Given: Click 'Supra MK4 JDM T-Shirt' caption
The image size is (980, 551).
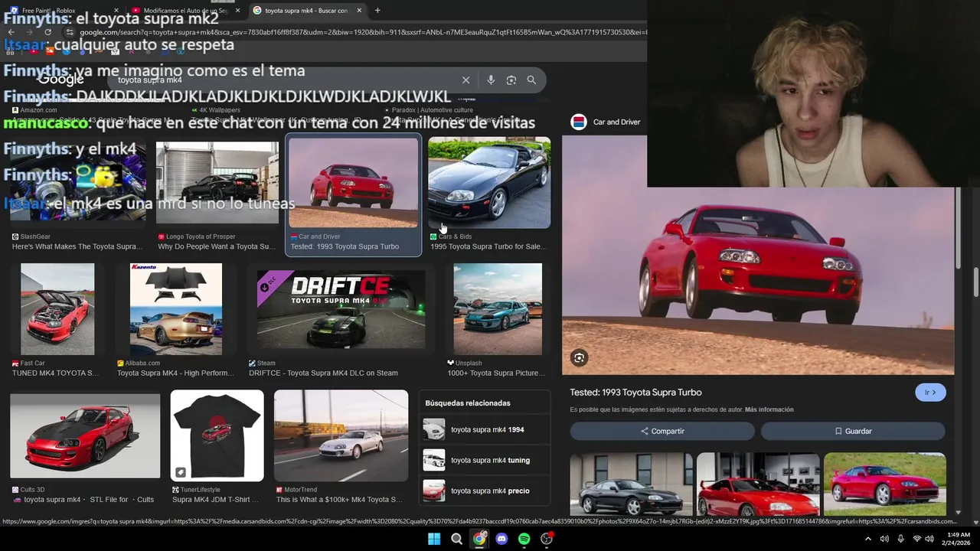Looking at the screenshot, I should [215, 500].
